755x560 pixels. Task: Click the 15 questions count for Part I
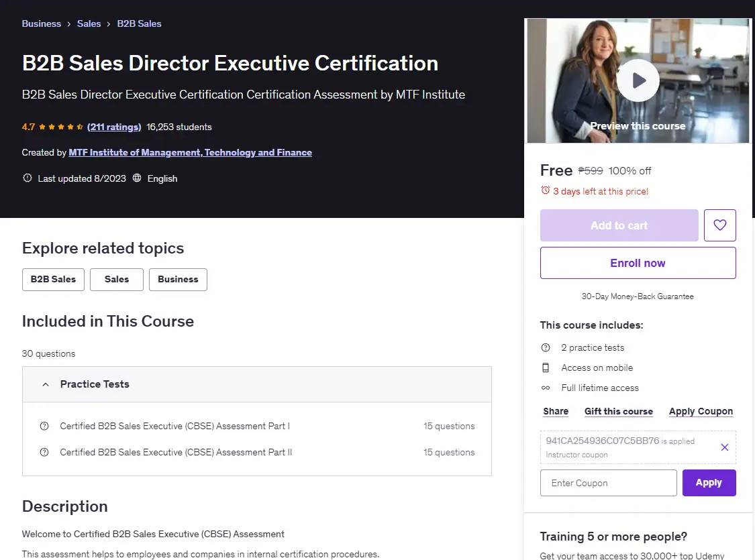click(449, 427)
